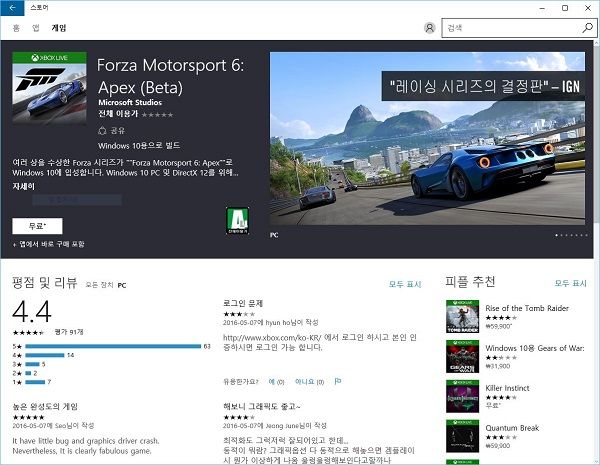Image resolution: width=600 pixels, height=465 pixels.
Task: Click the ₩59,900 price under Tomb Raider
Action: [x=498, y=326]
